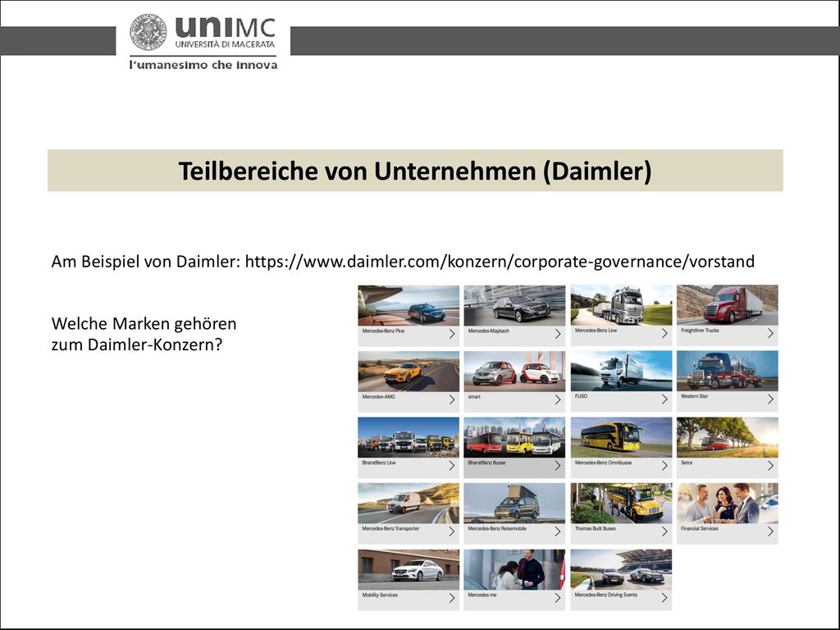Viewport: 840px width, 630px height.
Task: Expand the BharatBenz Busse arrow
Action: pos(558,466)
